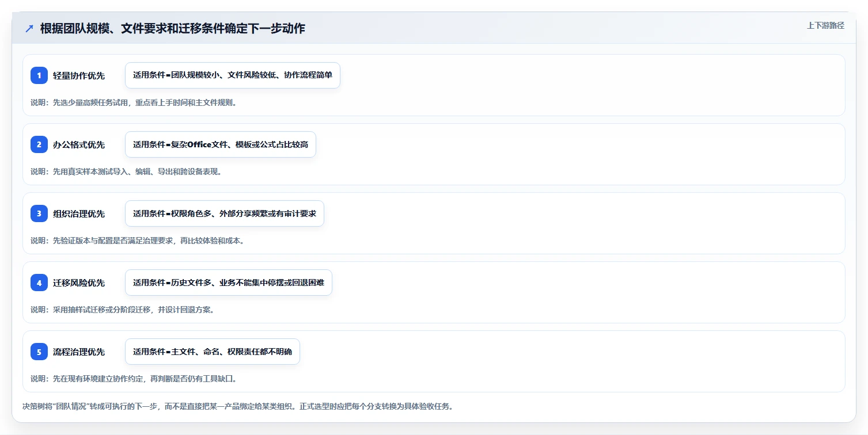Select the 流程治理优先 branch title

[x=79, y=352]
